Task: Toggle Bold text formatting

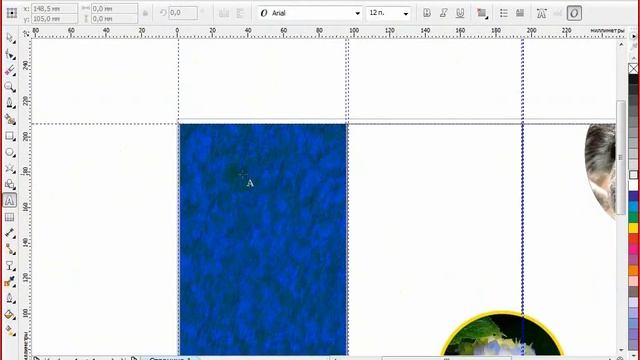Action: pos(427,13)
